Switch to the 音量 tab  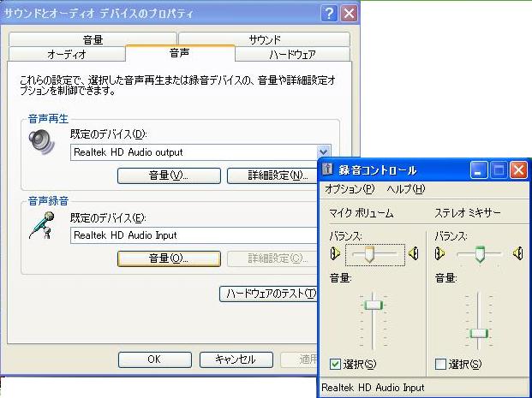point(93,39)
